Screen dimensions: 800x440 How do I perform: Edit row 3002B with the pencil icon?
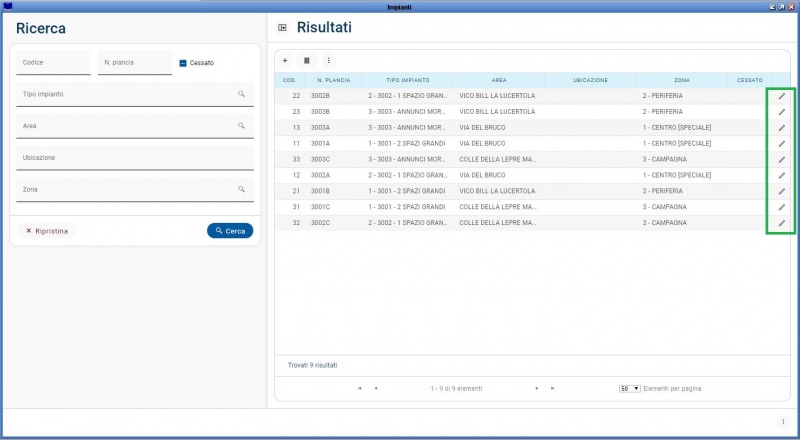(x=782, y=96)
